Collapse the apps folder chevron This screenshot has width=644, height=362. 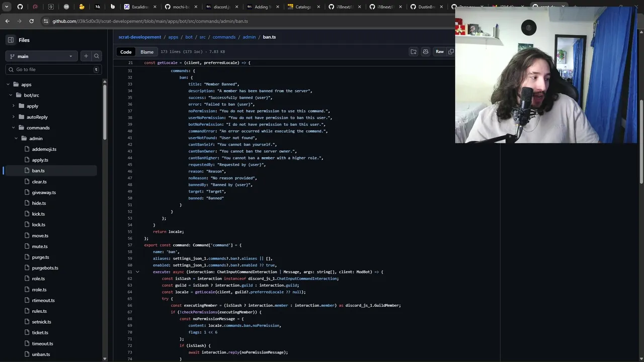pos(8,84)
